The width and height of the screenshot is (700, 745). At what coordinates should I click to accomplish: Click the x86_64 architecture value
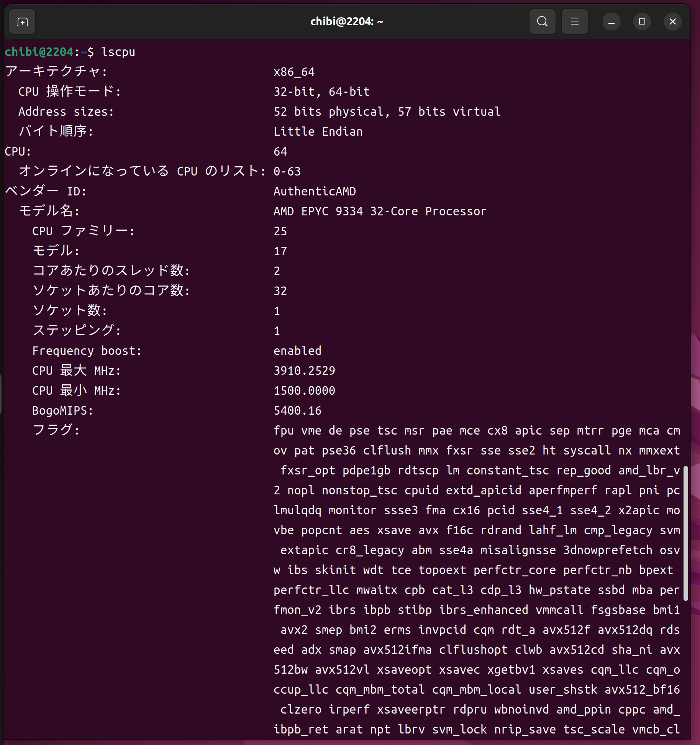(294, 72)
